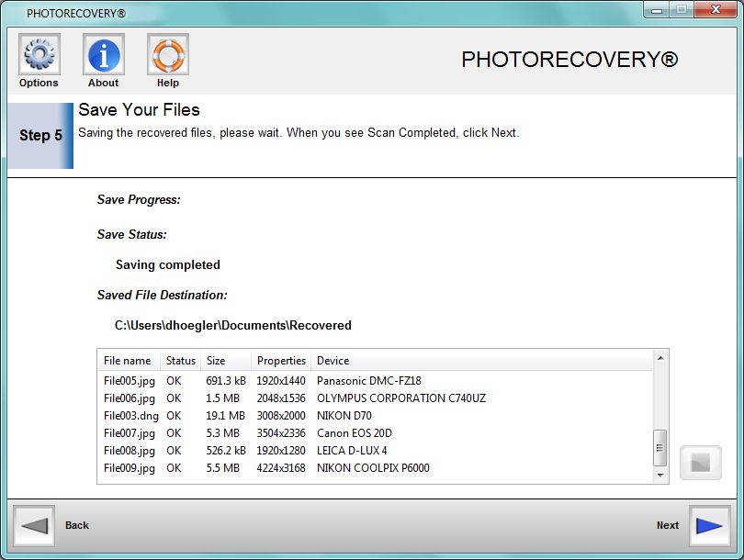Select the File008.jpg row

tap(375, 451)
